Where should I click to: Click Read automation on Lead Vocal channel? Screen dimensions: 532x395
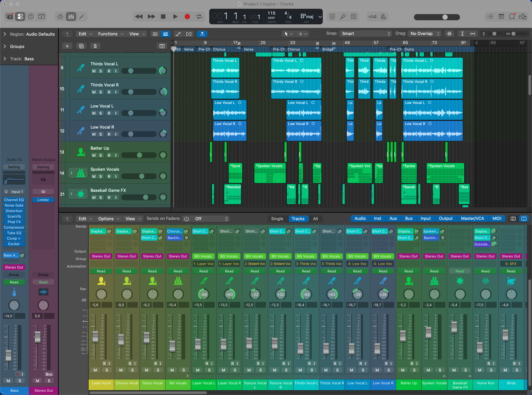[101, 271]
